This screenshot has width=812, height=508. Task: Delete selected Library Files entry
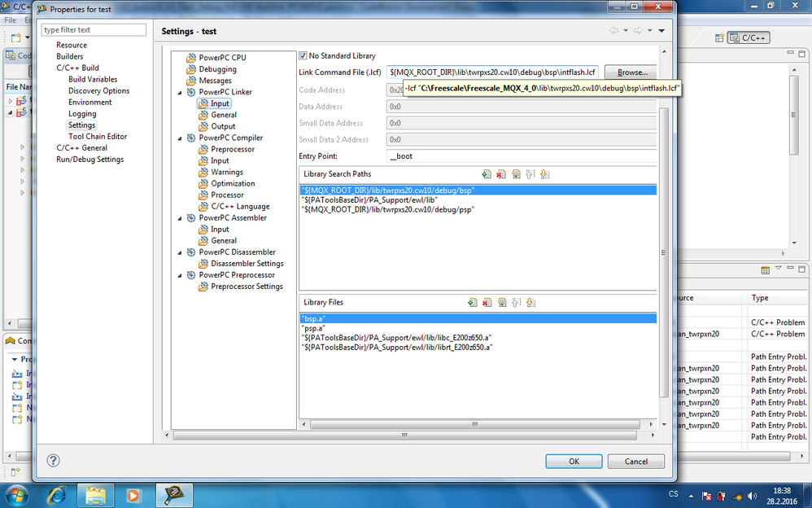tap(487, 302)
